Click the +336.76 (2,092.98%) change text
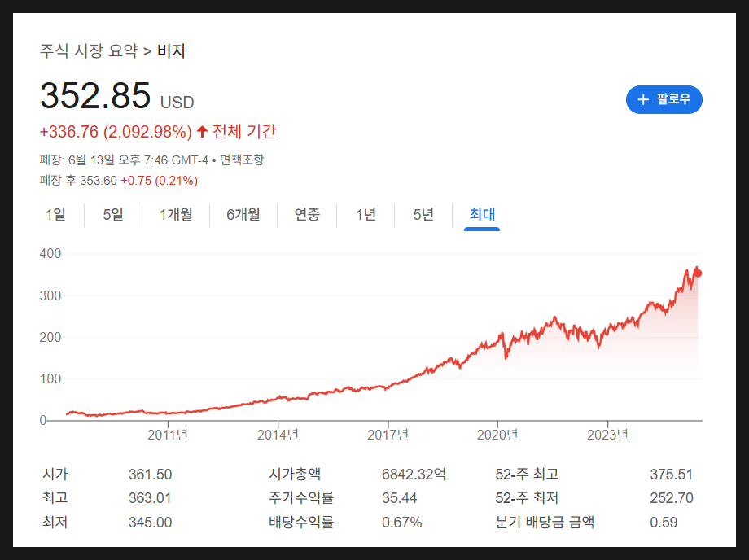This screenshot has height=560, width=749. pyautogui.click(x=116, y=132)
